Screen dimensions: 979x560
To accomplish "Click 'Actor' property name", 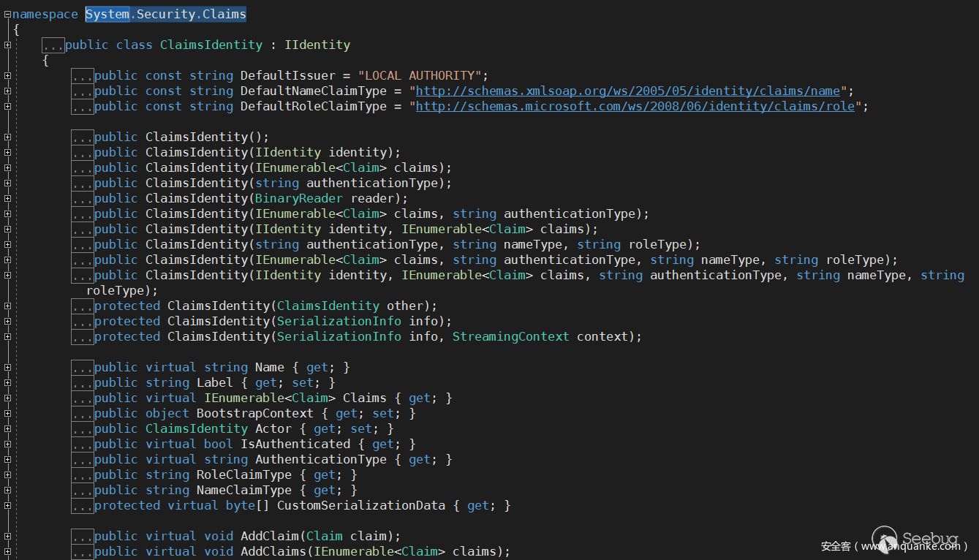I will click(273, 428).
